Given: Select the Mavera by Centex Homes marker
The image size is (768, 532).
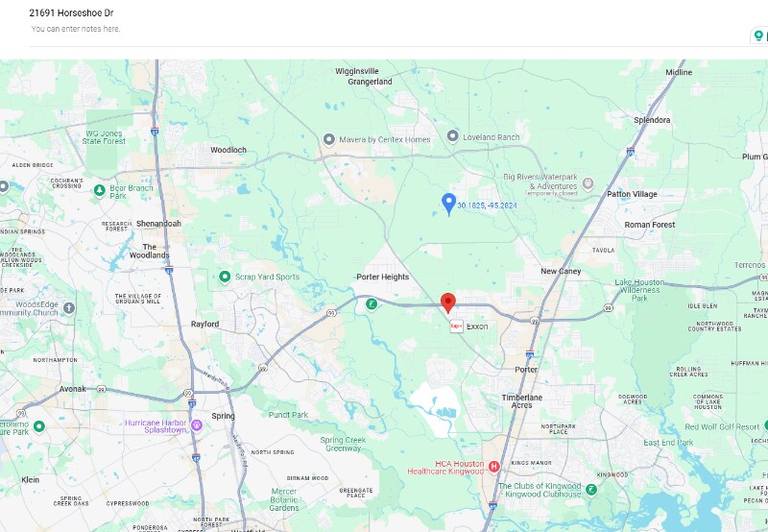Looking at the screenshot, I should 329,139.
